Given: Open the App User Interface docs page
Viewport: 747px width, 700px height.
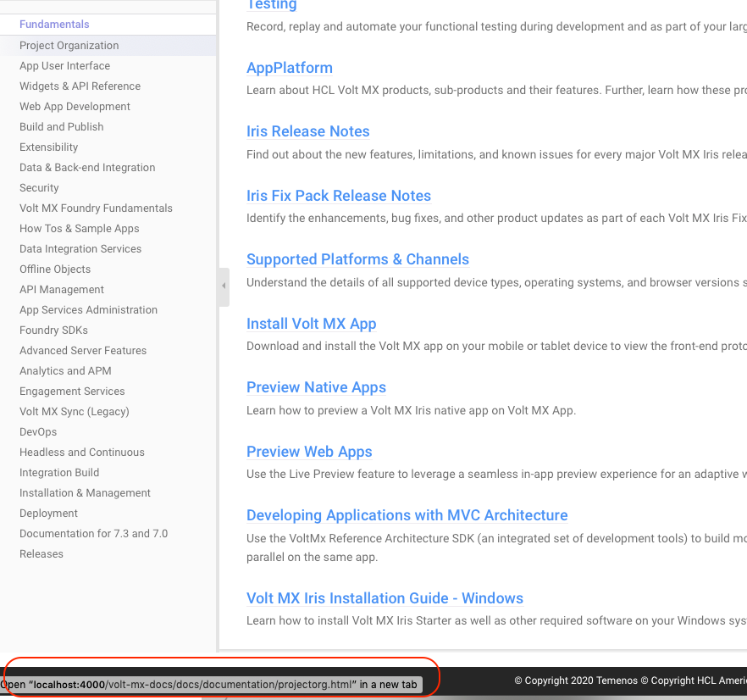Looking at the screenshot, I should coord(64,65).
